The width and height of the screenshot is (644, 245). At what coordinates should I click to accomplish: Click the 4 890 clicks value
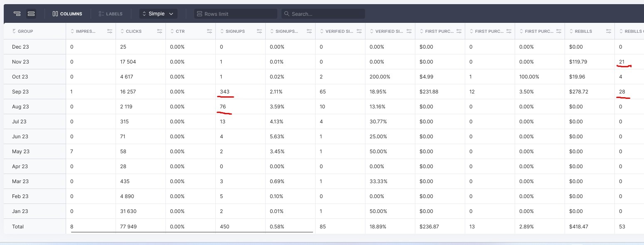click(127, 196)
